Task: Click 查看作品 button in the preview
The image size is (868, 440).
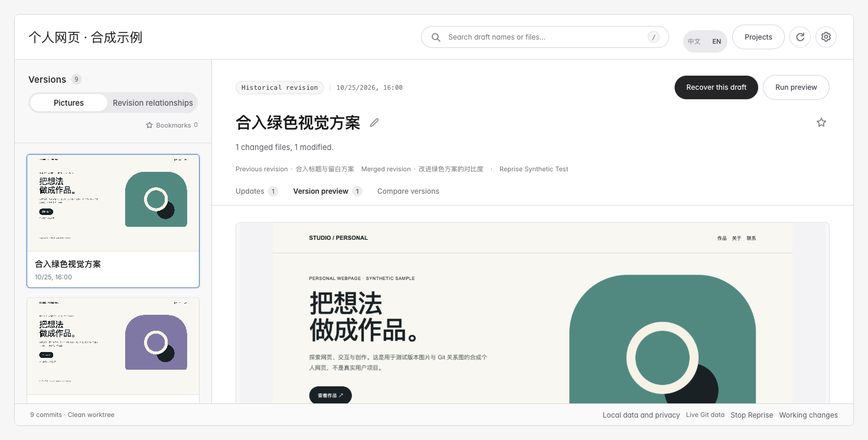Action: coord(331,395)
